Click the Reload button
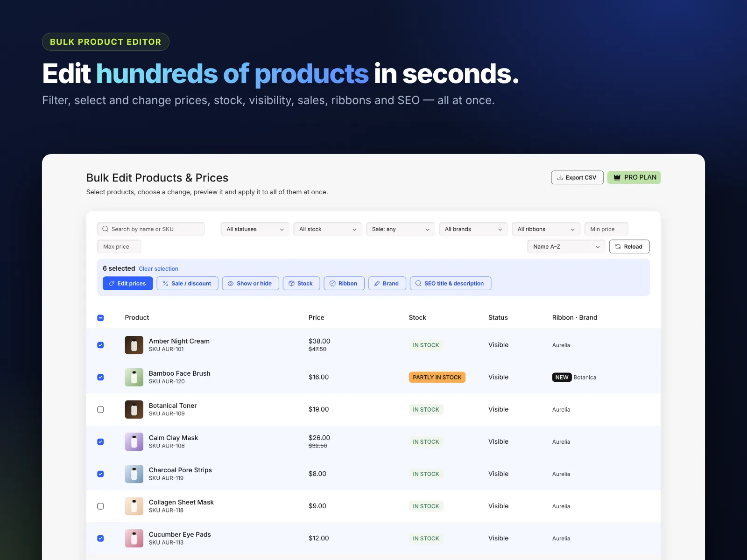The width and height of the screenshot is (747, 560). (629, 246)
